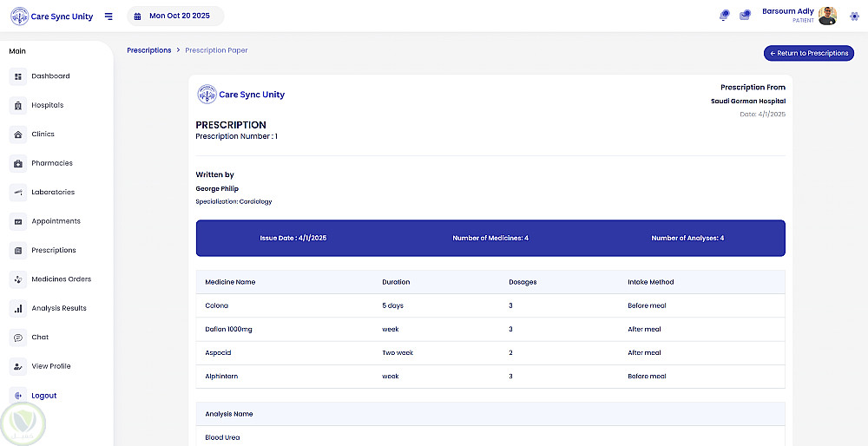Click the Dashboard grid icon
868x446 pixels.
coord(18,76)
